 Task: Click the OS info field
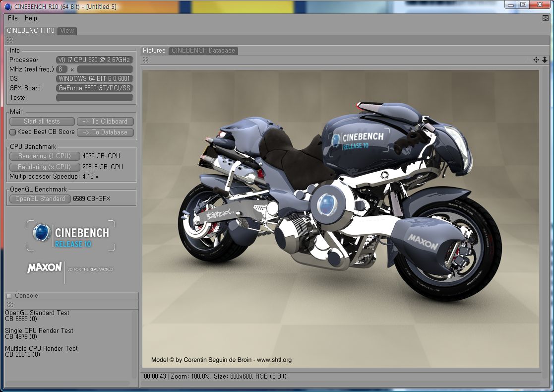[94, 78]
